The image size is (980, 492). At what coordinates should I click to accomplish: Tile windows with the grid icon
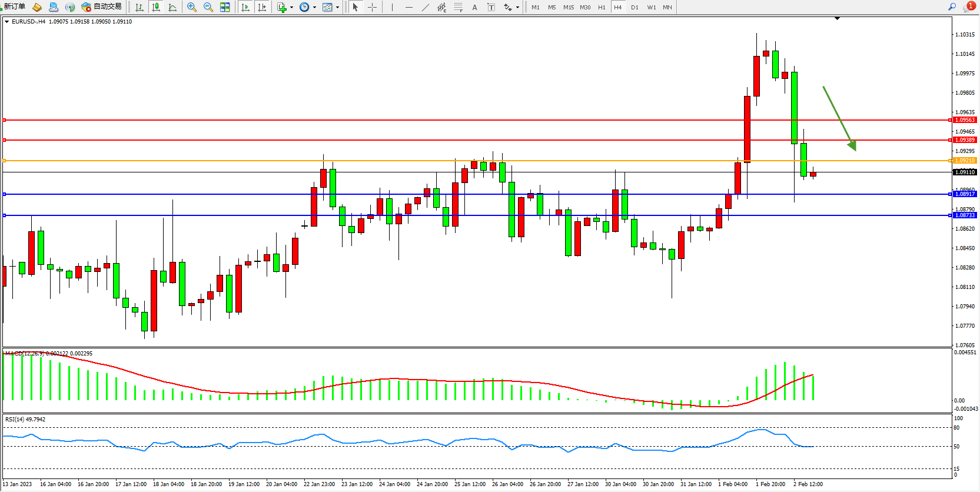point(225,7)
